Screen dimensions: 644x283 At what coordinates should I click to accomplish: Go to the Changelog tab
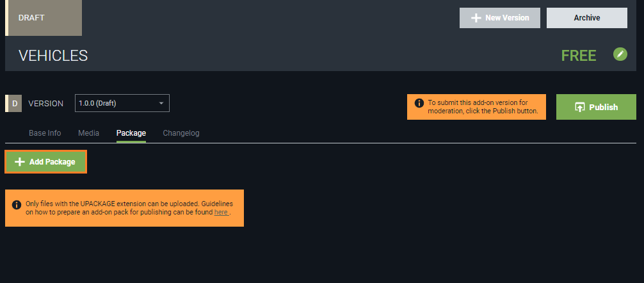[181, 133]
